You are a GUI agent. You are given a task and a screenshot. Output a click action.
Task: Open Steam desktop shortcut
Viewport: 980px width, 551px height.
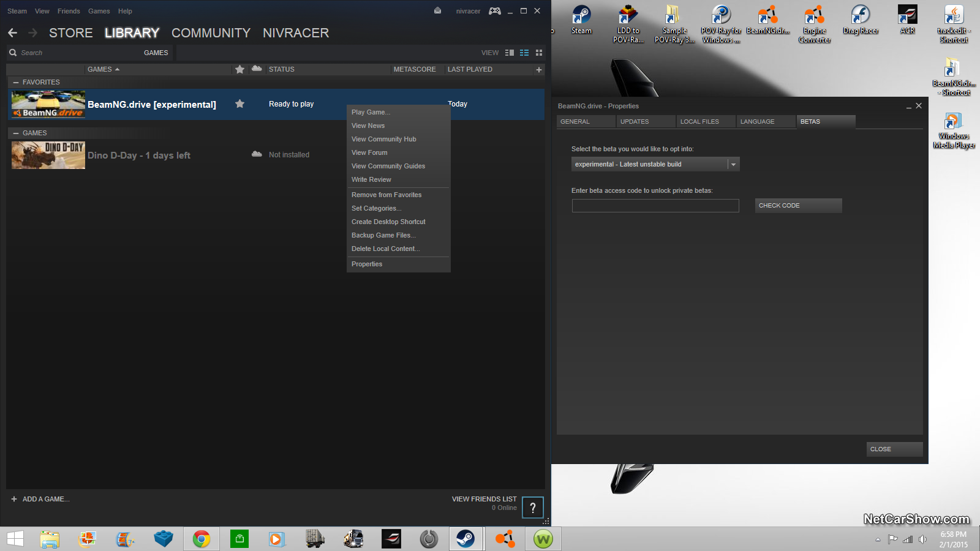coord(581,20)
